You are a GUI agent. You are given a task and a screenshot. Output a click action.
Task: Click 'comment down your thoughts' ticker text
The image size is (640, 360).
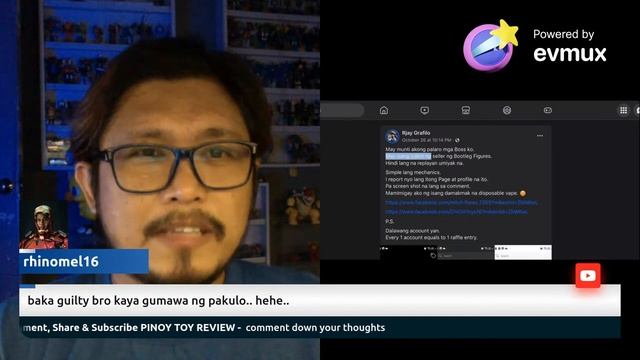315,328
